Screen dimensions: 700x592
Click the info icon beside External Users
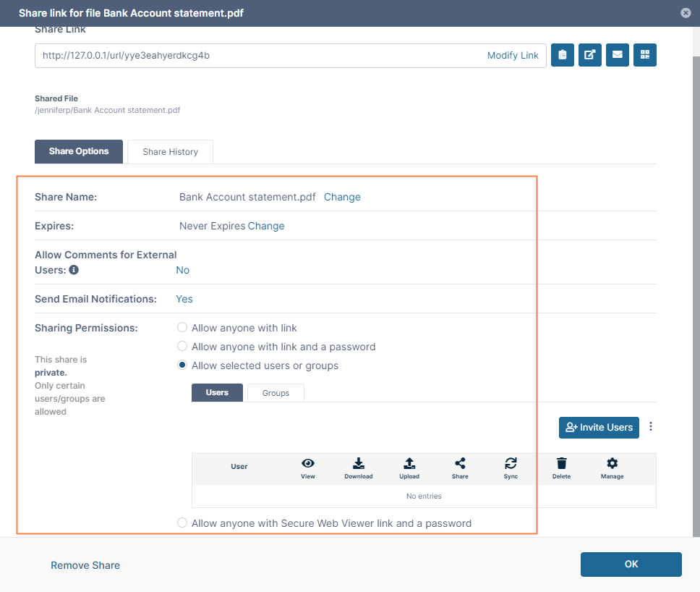point(74,270)
